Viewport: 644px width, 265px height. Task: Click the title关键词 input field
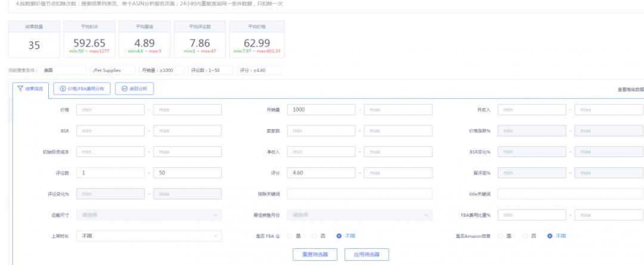[571, 194]
